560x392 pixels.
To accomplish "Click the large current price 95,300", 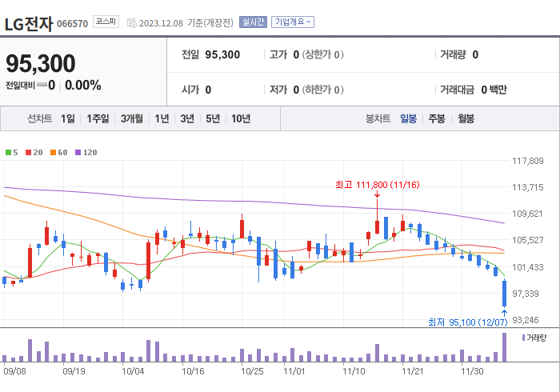I will [x=41, y=63].
